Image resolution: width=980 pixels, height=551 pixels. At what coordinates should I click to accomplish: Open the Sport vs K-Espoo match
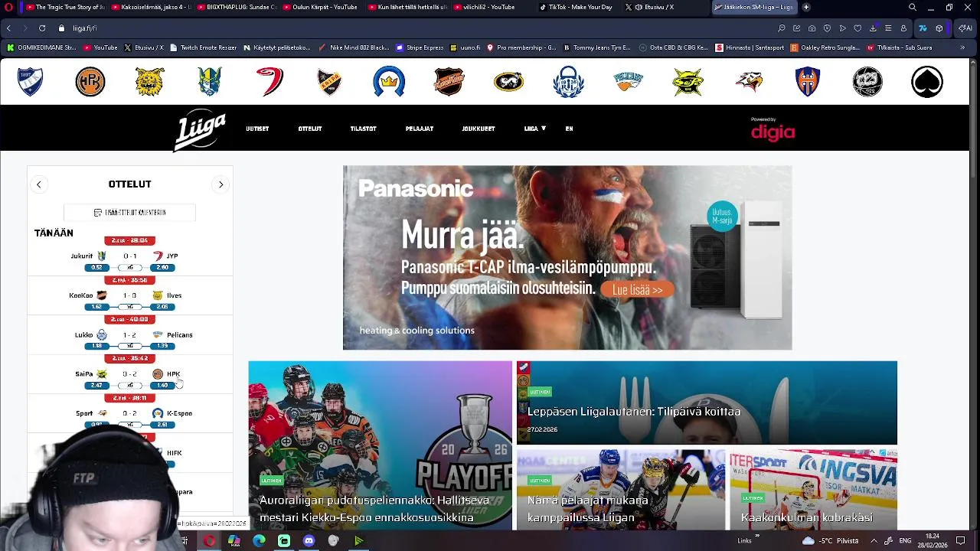point(129,413)
